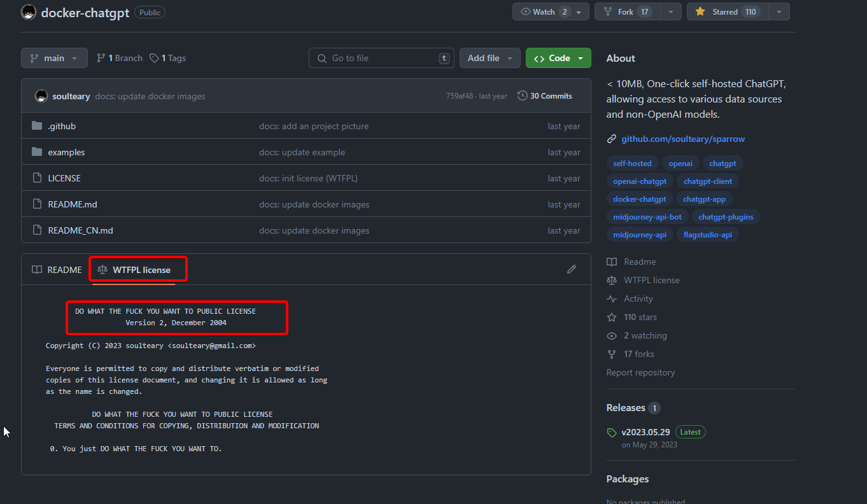Click the pencil edit icon on license file
Screen dimensions: 867x504
pyautogui.click(x=571, y=269)
